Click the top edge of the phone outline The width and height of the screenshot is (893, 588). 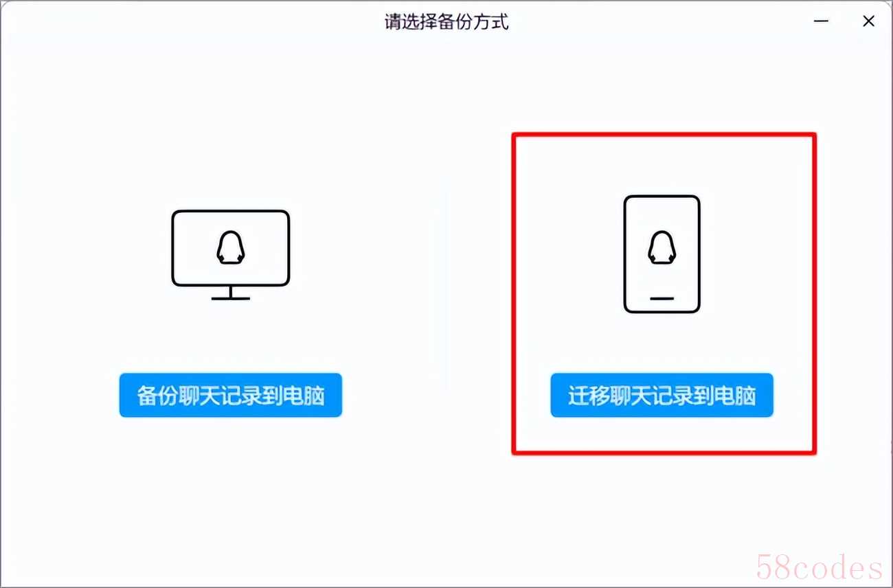[x=662, y=197]
